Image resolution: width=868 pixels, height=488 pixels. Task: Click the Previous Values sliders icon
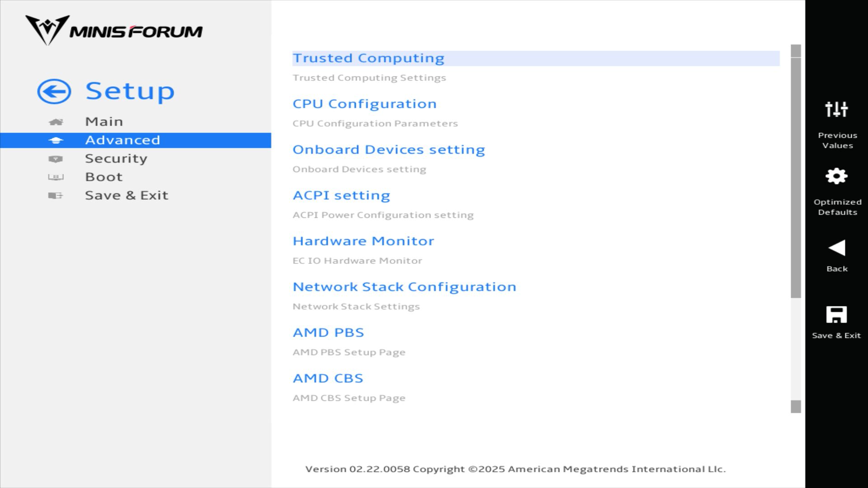coord(836,109)
